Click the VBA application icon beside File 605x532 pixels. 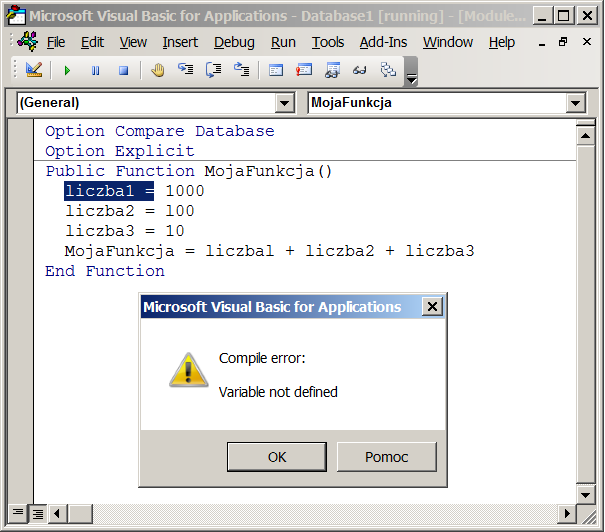(x=28, y=41)
